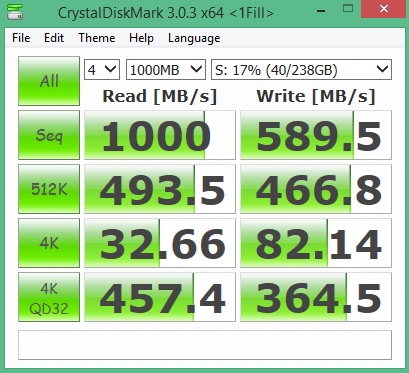Click the CrystalDiskMark app icon in title bar
The image size is (409, 373).
point(14,12)
